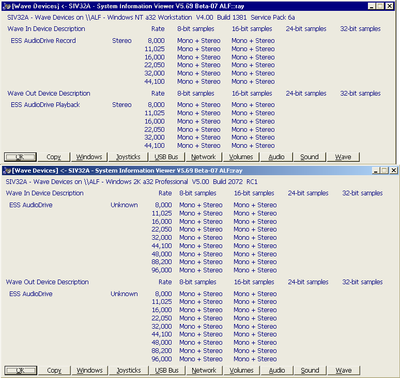Image resolution: width=400 pixels, height=378 pixels.
Task: Click Wave In Device Description header, 2K window
Action: coord(45,193)
